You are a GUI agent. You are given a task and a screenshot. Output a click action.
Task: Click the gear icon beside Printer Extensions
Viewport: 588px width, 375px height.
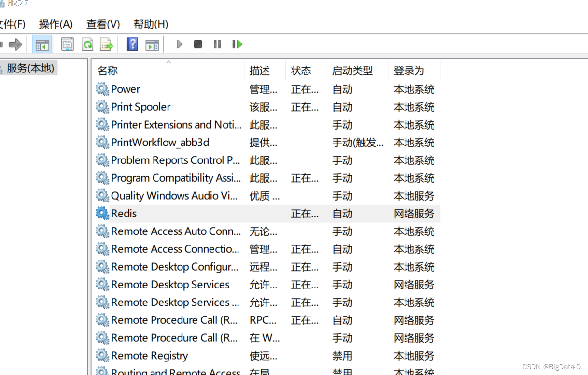pos(102,125)
